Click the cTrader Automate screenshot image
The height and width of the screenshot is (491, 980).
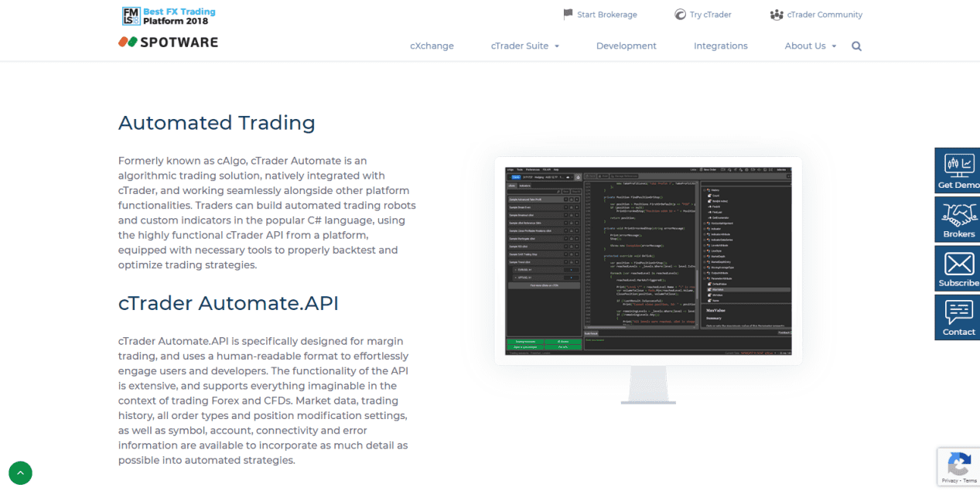pos(648,260)
